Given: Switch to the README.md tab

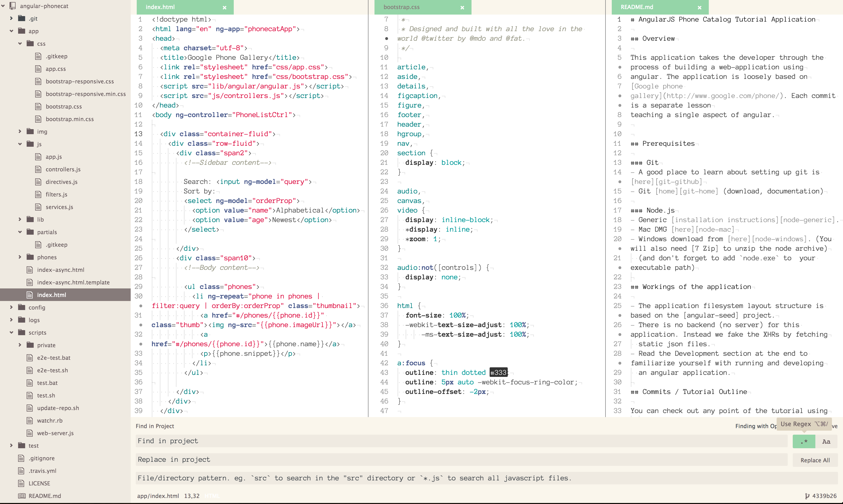Looking at the screenshot, I should coord(660,7).
